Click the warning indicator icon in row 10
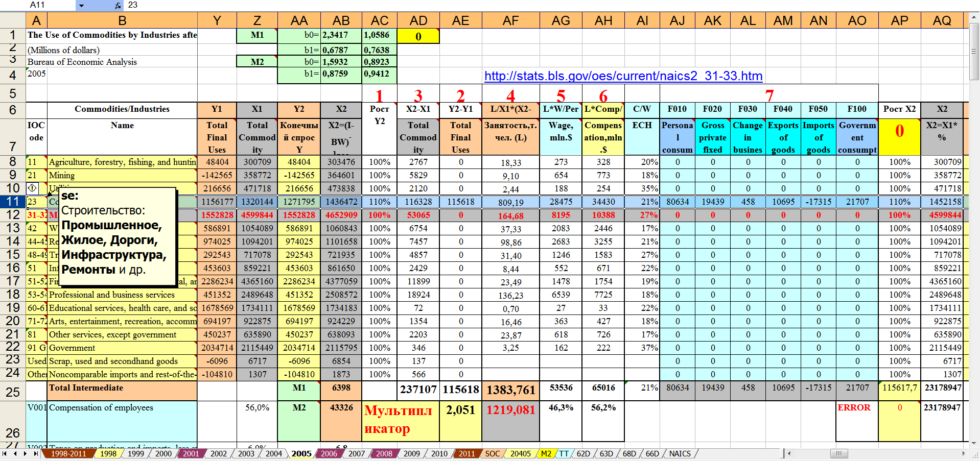Viewport: 980px width, 461px height. (x=32, y=188)
